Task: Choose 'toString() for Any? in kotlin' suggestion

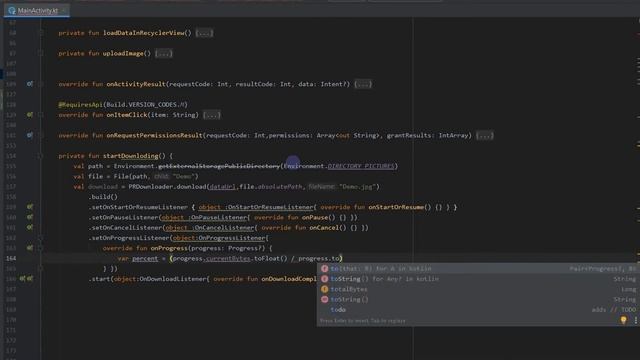Action: coord(478,279)
